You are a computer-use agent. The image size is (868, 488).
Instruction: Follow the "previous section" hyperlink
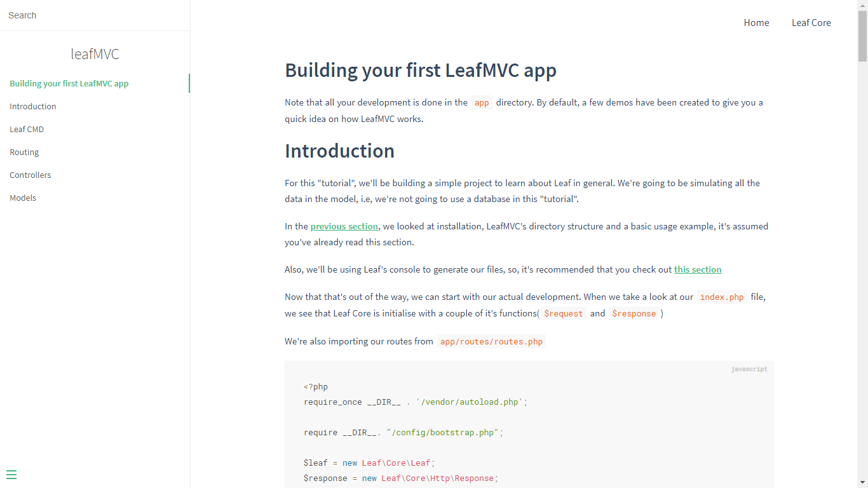tap(344, 226)
